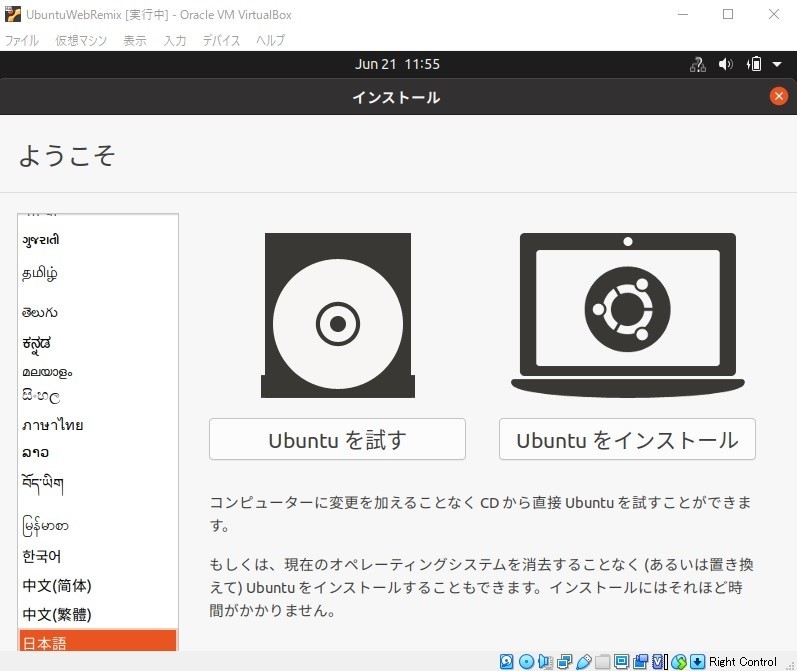
Task: Close the インストール installer window
Action: point(778,96)
